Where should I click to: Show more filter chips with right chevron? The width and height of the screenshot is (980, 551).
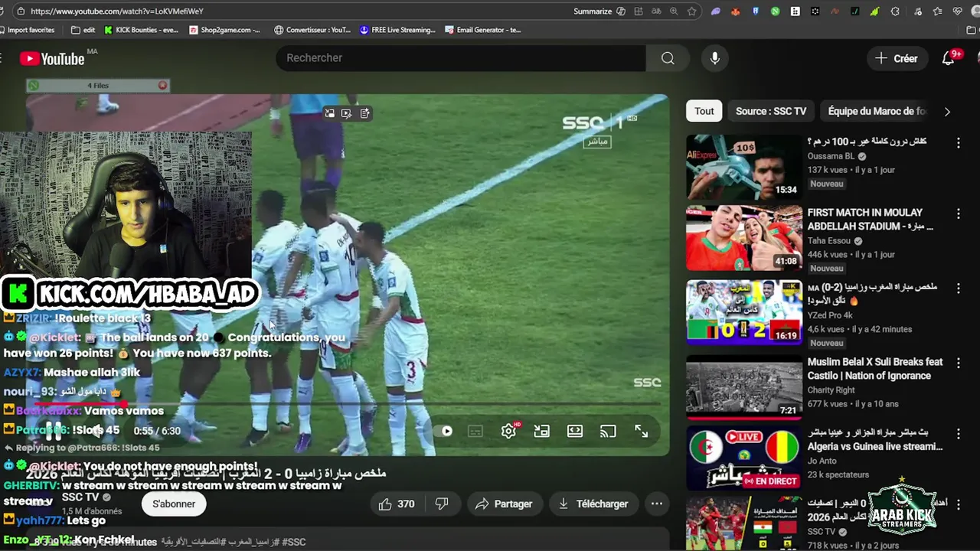pyautogui.click(x=947, y=112)
